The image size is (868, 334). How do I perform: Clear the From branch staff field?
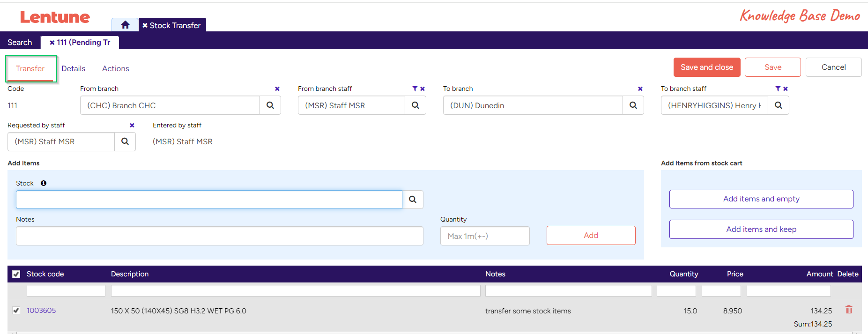pos(423,89)
